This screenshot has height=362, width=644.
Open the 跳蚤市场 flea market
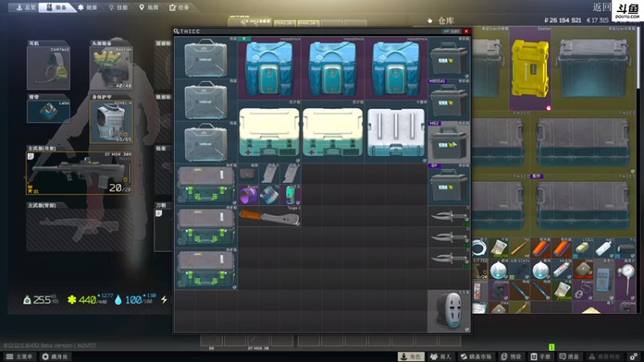click(x=476, y=356)
